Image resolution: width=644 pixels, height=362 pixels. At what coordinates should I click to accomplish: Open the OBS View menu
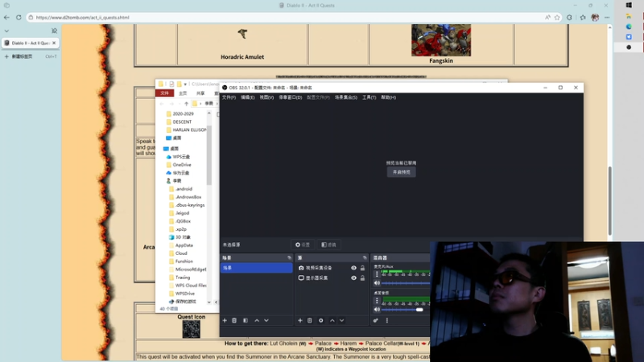266,97
